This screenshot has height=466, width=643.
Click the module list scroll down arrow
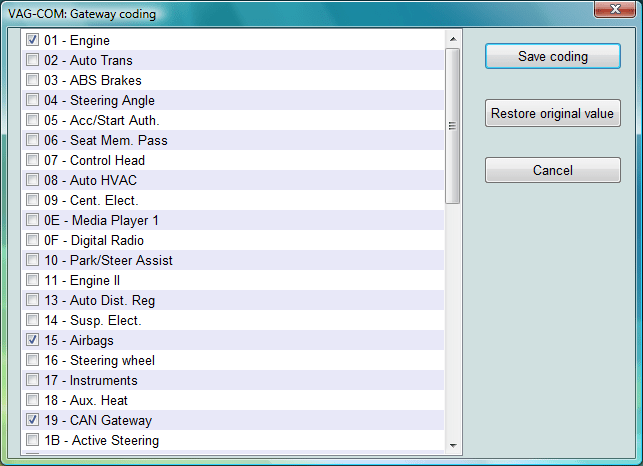coord(453,445)
